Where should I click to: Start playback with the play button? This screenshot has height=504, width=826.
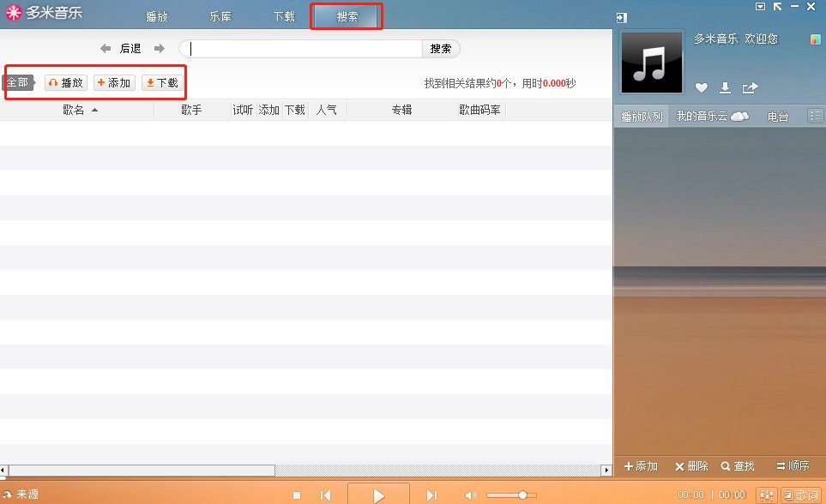pos(378,495)
